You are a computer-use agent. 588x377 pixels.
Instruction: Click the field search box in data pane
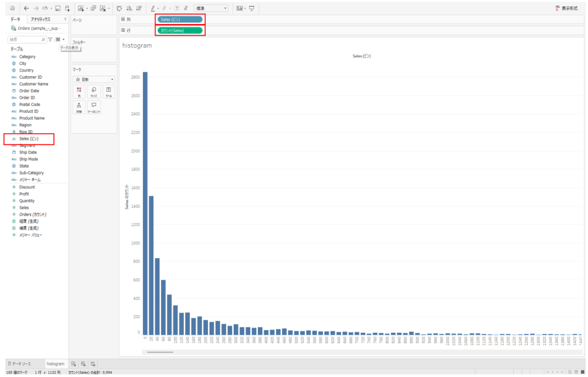pos(26,40)
